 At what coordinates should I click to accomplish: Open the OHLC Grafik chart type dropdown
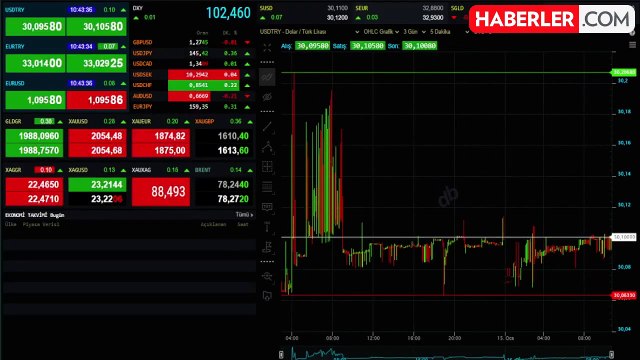click(381, 32)
